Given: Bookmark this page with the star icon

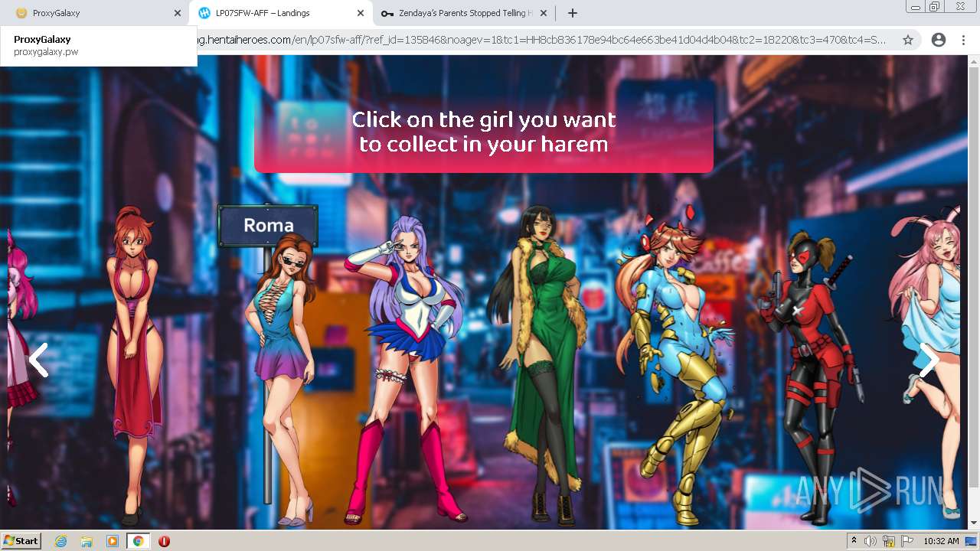Looking at the screenshot, I should click(x=908, y=40).
